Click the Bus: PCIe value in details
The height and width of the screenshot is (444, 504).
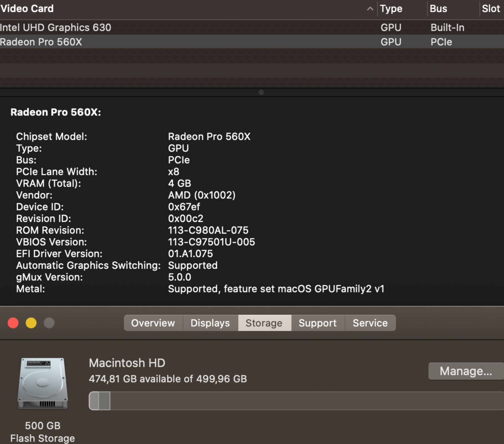pos(179,160)
